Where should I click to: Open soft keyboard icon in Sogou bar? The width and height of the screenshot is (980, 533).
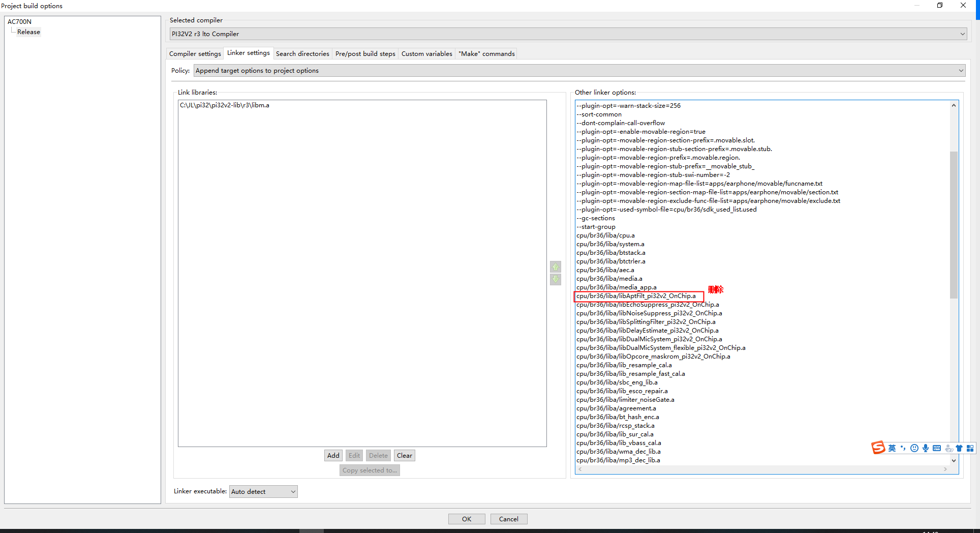tap(937, 448)
